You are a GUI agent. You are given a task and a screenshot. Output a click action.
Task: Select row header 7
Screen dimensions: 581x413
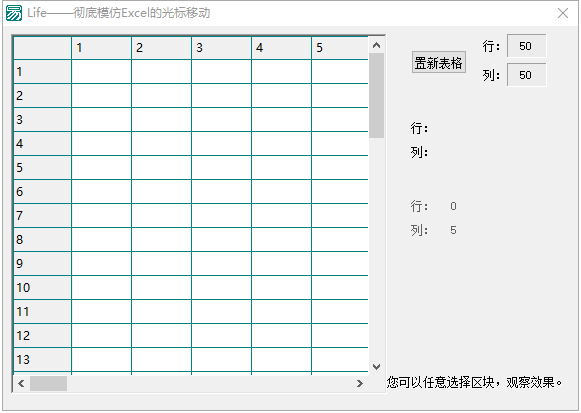point(43,216)
